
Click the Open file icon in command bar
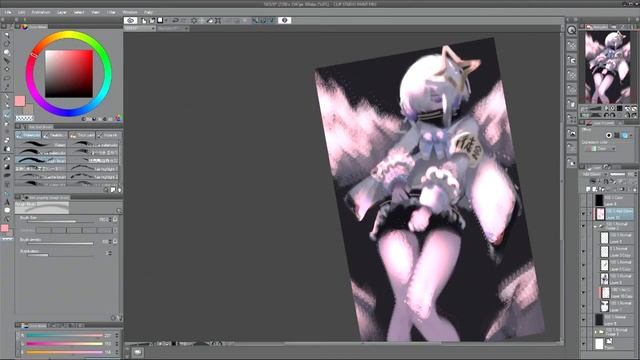click(x=152, y=20)
